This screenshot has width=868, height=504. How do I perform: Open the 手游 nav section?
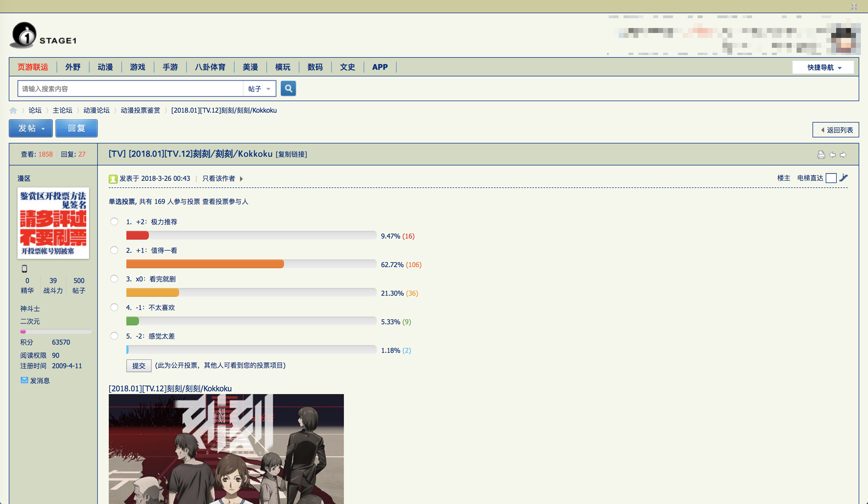pos(170,67)
